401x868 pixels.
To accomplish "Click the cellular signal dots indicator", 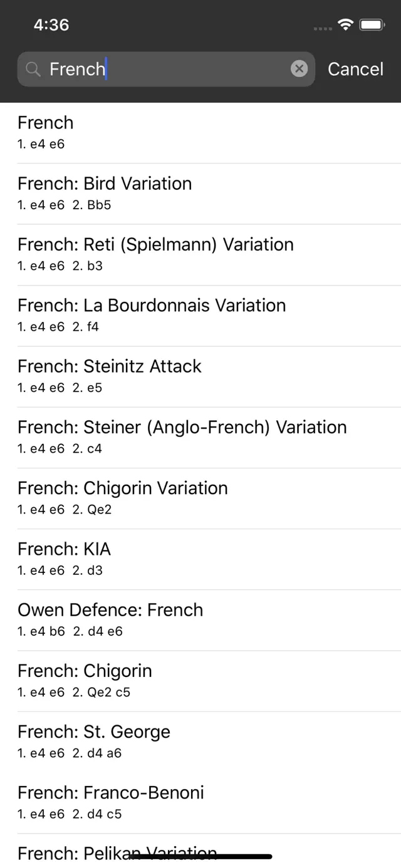I will coord(322,28).
